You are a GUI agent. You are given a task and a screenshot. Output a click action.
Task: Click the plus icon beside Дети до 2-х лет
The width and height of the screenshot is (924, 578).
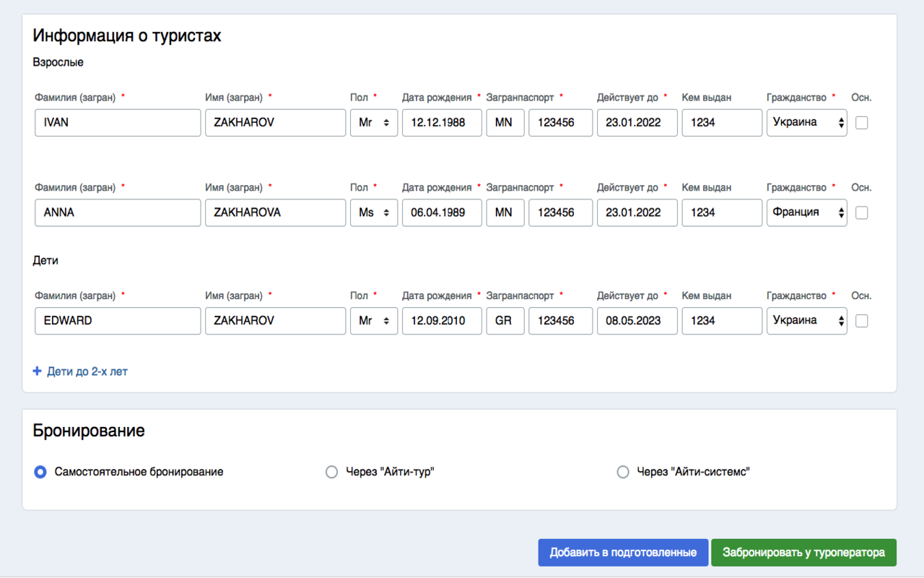click(38, 371)
